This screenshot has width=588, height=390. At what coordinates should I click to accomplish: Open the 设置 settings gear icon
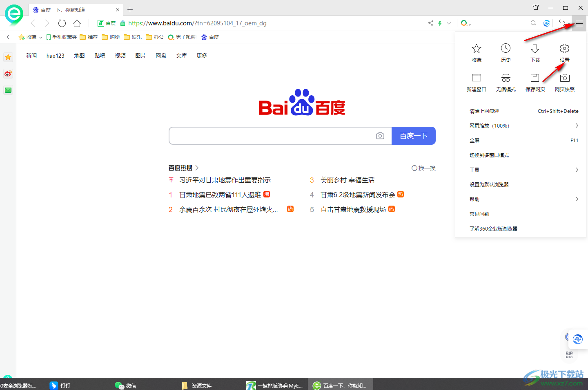[564, 48]
